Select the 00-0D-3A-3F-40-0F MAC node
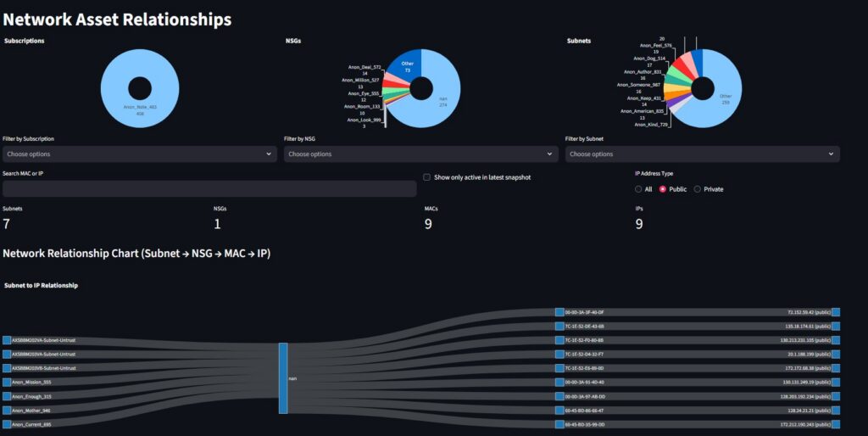The width and height of the screenshot is (868, 436). pos(559,312)
